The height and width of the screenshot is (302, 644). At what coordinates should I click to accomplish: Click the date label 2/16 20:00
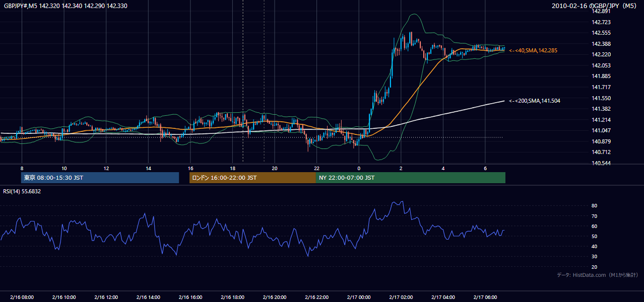coord(275,297)
